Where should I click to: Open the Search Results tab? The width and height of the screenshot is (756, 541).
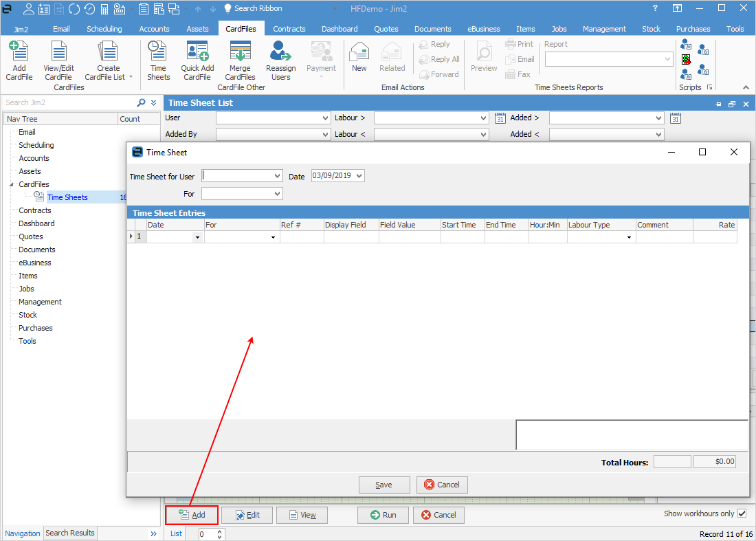(x=69, y=533)
